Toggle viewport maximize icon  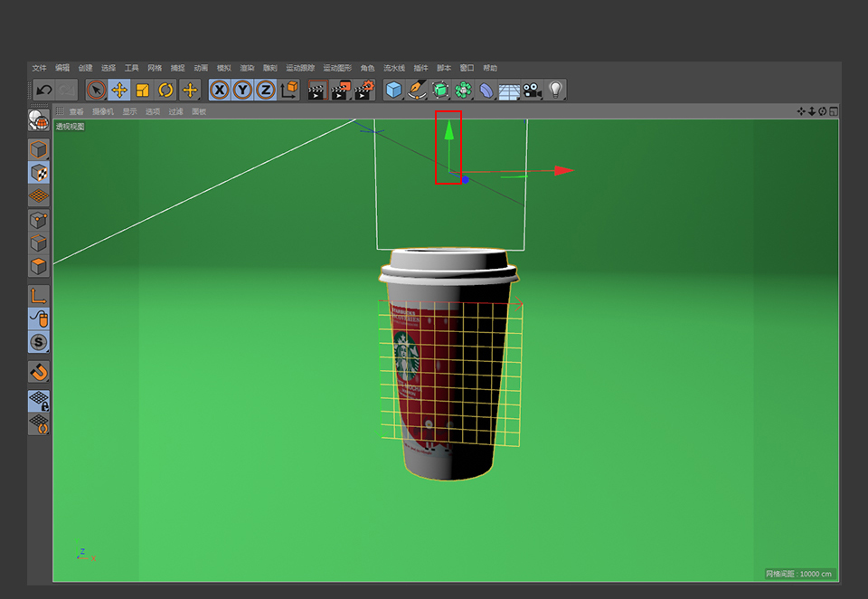[x=834, y=111]
